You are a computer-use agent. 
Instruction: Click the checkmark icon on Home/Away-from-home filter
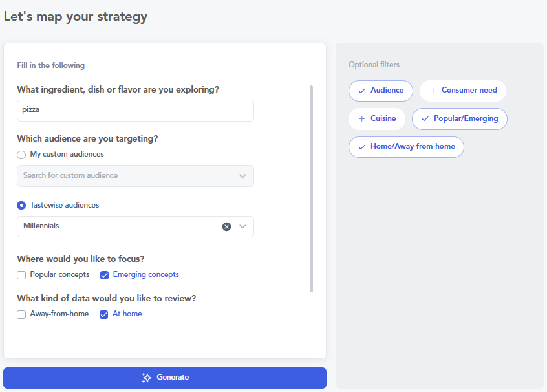coord(361,147)
